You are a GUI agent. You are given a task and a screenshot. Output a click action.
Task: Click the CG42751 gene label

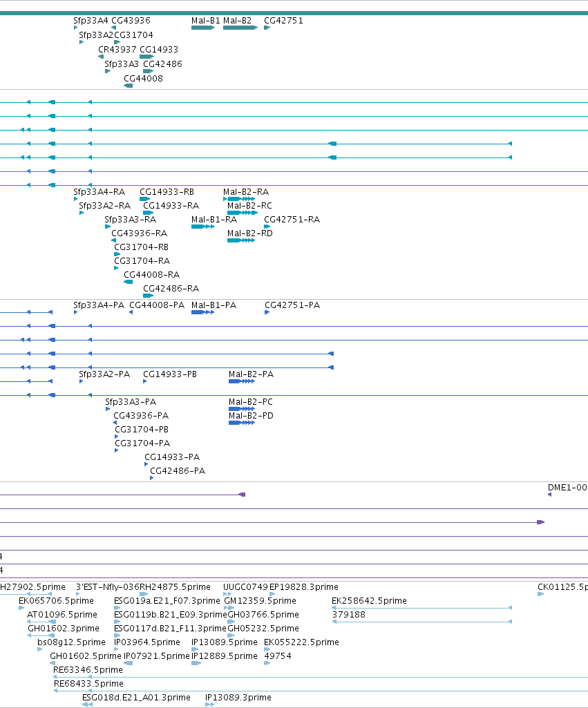283,21
